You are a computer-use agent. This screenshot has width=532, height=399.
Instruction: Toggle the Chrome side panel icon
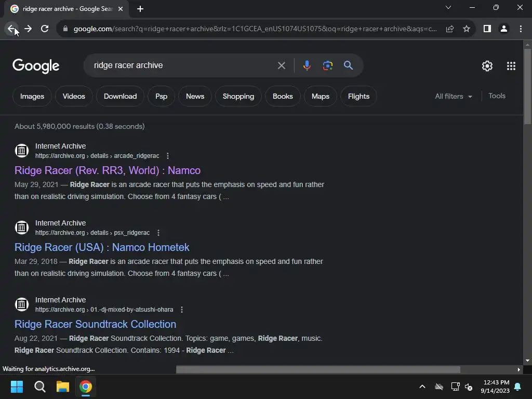pos(487,29)
